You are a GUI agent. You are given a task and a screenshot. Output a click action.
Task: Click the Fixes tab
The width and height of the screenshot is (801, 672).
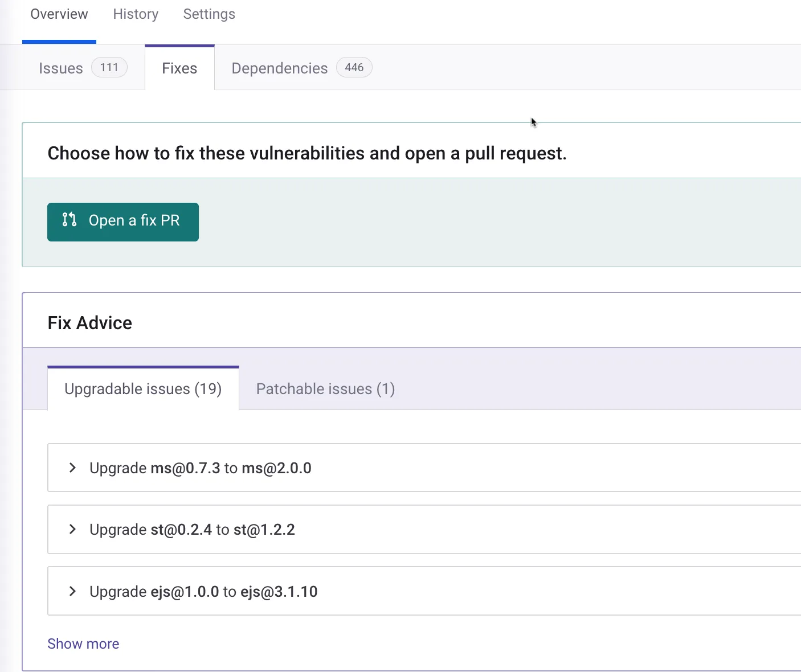pos(179,68)
